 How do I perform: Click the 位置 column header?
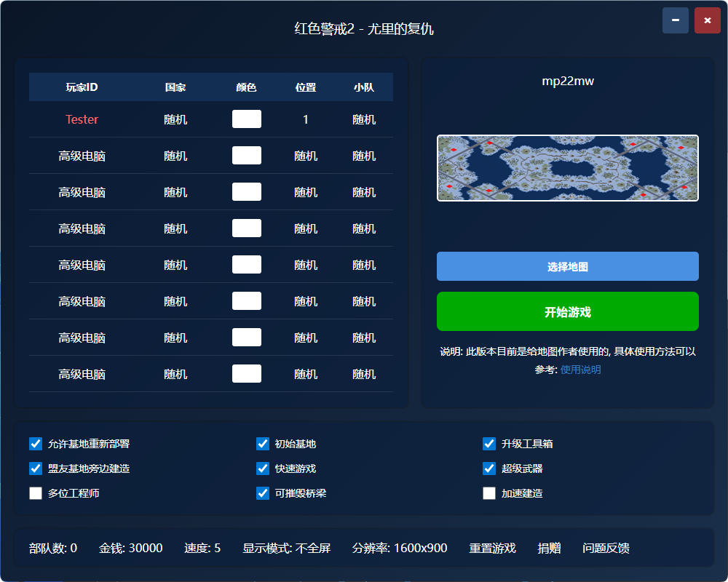(306, 87)
